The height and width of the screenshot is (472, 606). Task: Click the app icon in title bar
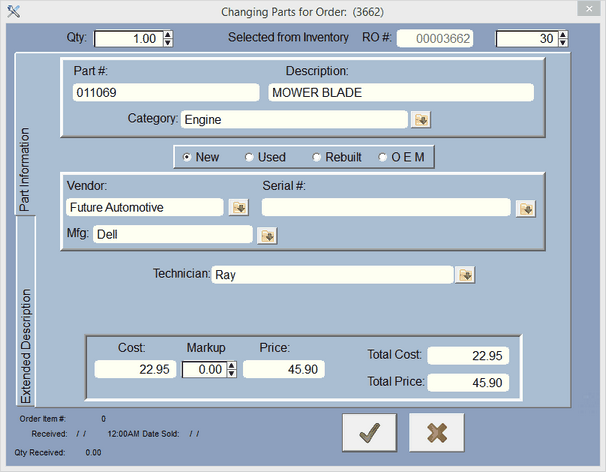point(11,11)
